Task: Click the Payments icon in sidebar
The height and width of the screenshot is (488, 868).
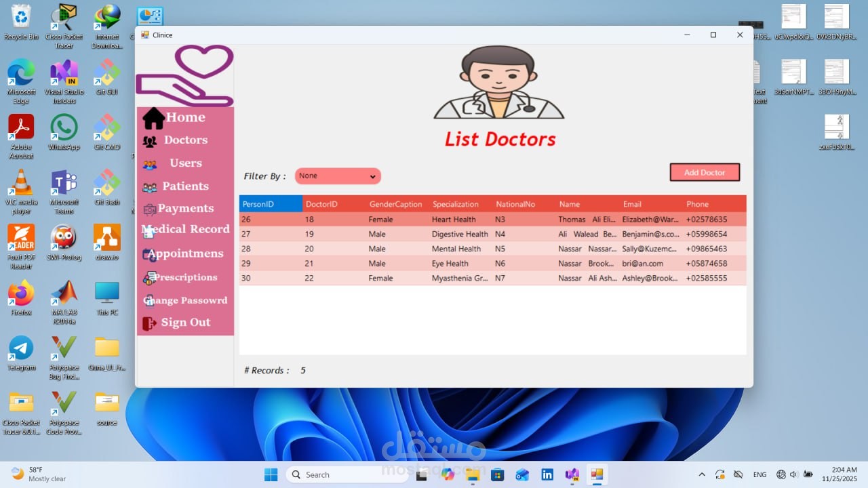Action: 149,209
